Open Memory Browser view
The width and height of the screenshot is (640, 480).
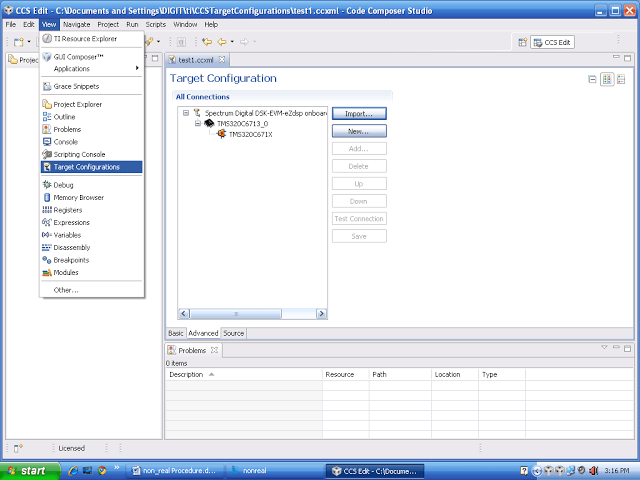91,198
